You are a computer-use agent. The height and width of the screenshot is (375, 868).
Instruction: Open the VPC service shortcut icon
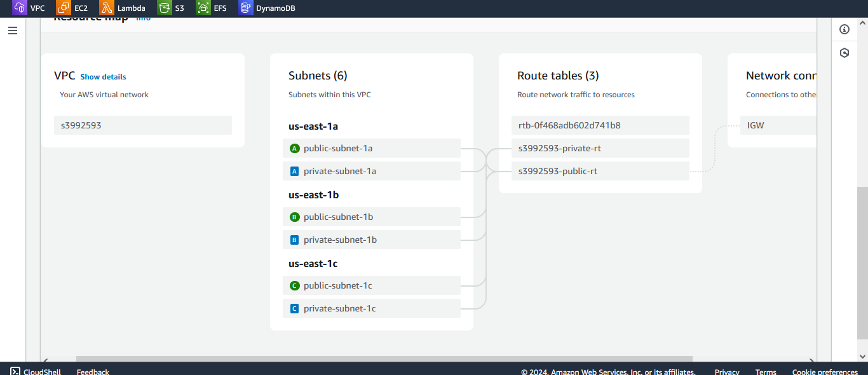[x=20, y=8]
